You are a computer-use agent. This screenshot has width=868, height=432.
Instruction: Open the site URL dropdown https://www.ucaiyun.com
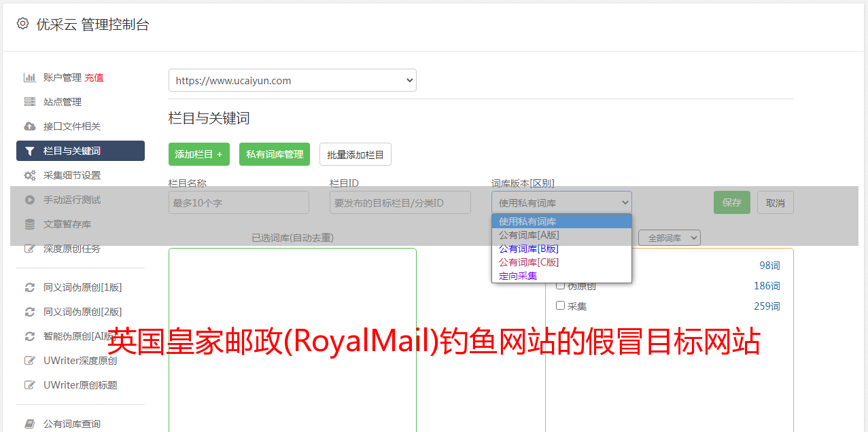292,80
